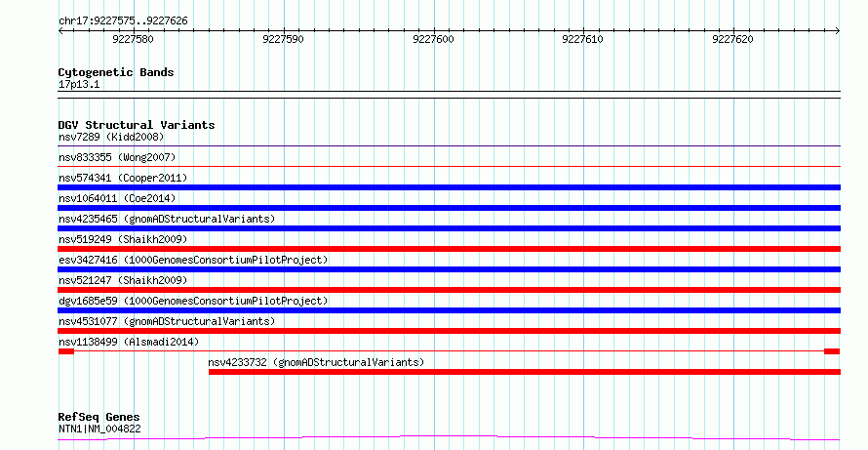Select the RefSeq Genes track title
The height and width of the screenshot is (450, 868).
coord(99,417)
